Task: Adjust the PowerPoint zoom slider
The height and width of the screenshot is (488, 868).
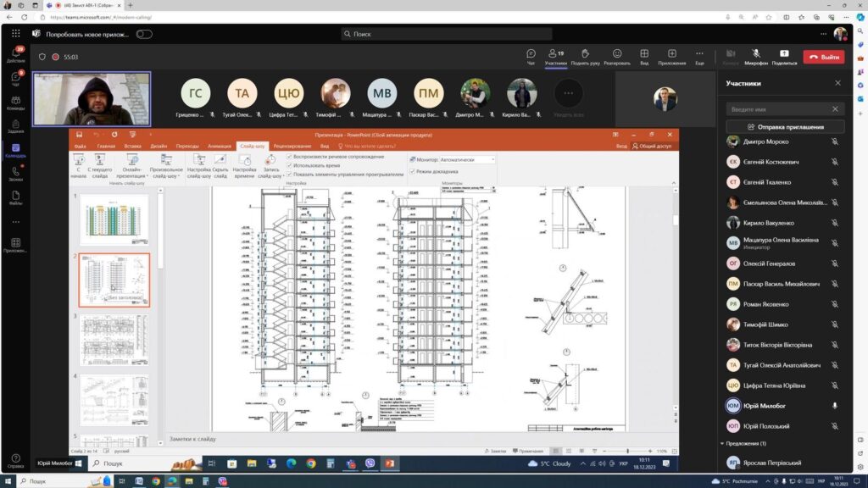Action: tap(628, 451)
